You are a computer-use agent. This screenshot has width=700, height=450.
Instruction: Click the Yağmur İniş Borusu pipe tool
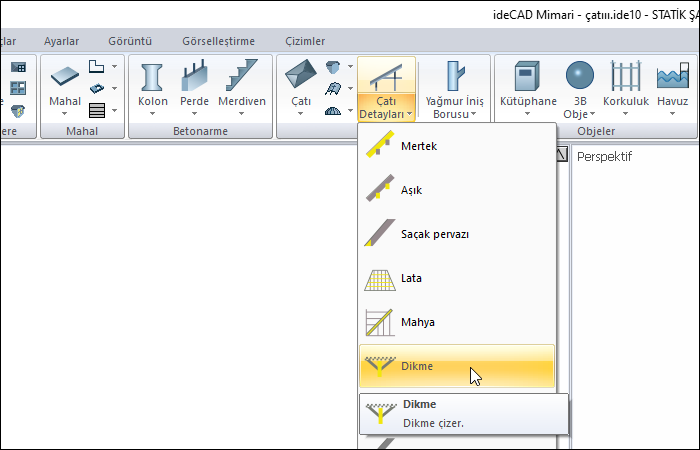(x=454, y=89)
